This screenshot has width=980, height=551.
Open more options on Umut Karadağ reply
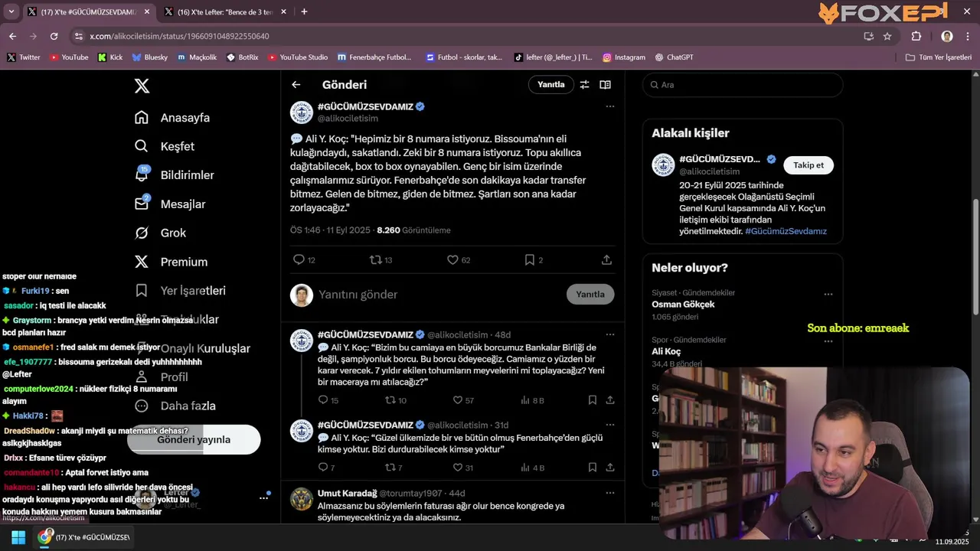click(610, 493)
